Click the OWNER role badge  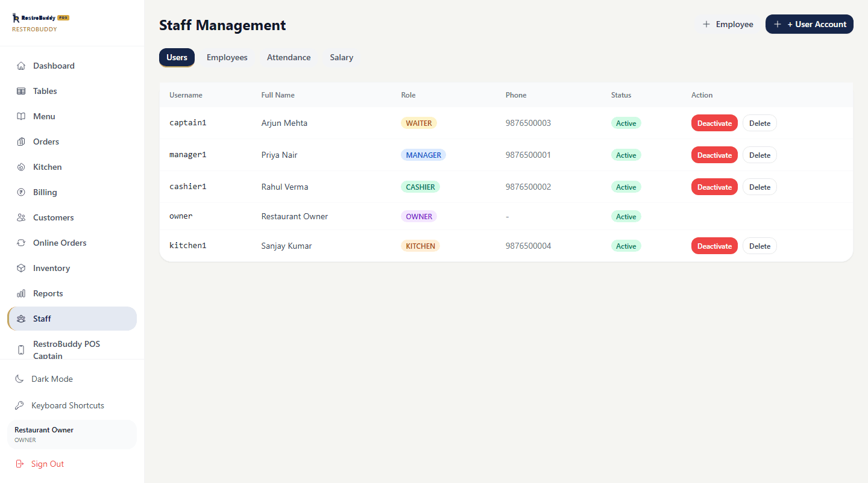(x=419, y=216)
